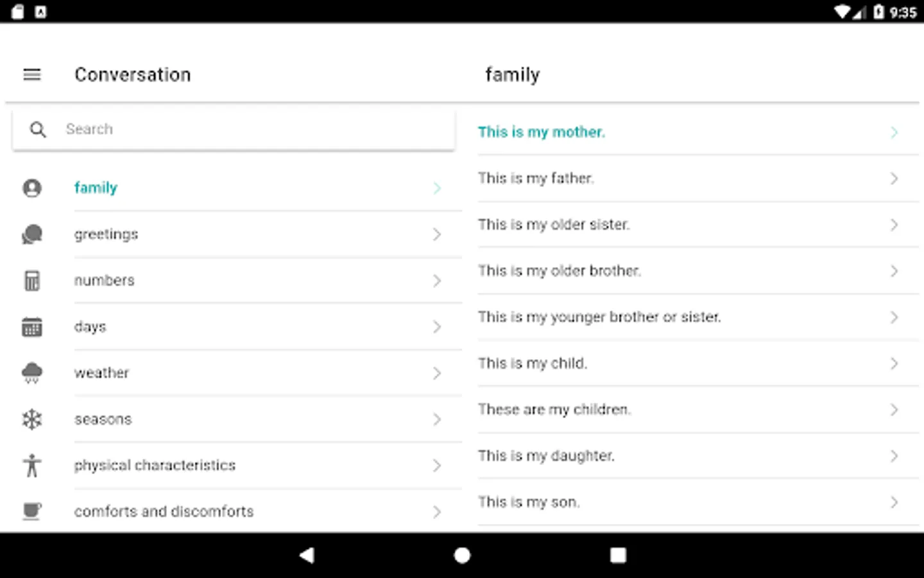The width and height of the screenshot is (924, 578).
Task: Expand the greetings category chevron
Action: pyautogui.click(x=437, y=234)
